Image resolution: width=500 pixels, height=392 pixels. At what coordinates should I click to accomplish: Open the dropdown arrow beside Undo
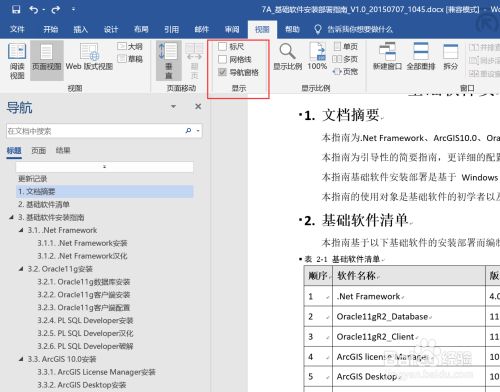[44, 10]
